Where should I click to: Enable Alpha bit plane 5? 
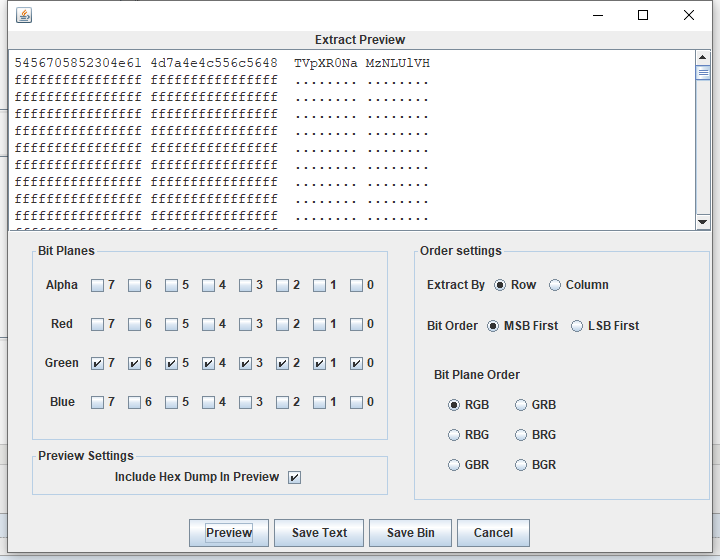[x=171, y=286]
